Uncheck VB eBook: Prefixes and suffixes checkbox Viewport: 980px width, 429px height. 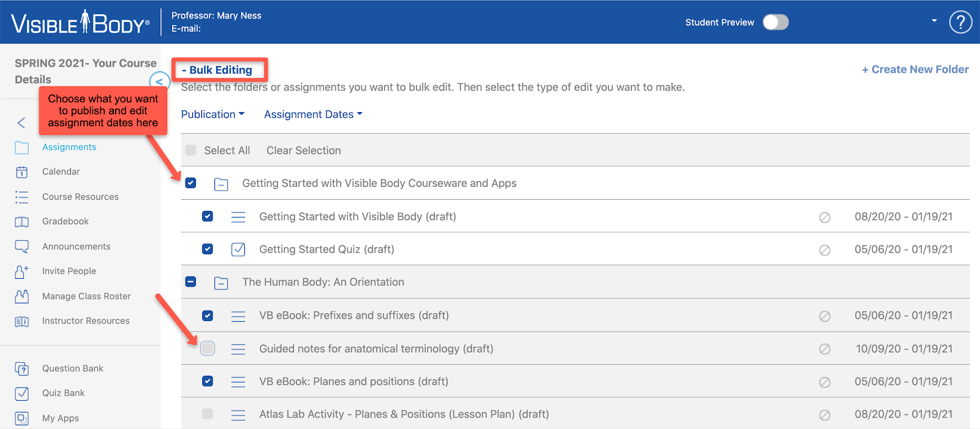[x=208, y=315]
